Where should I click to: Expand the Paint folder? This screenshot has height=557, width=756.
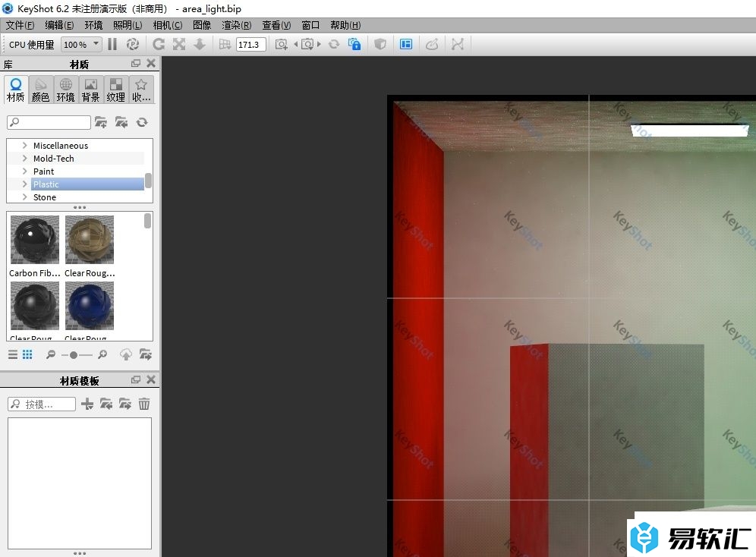click(x=24, y=171)
